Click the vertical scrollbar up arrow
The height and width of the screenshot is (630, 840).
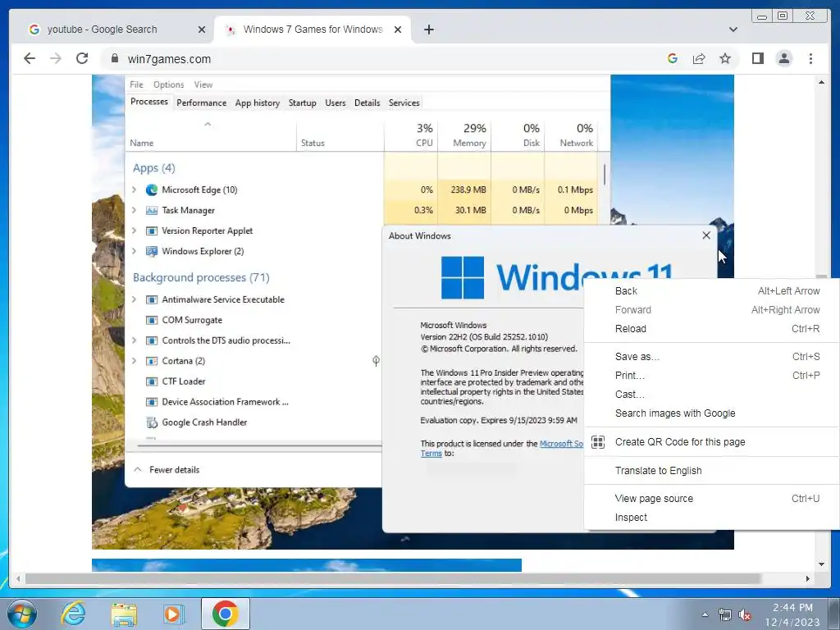click(821, 82)
